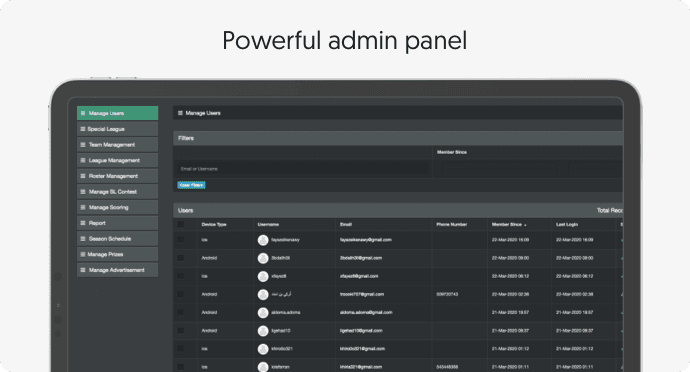Screen dimensions: 690x372
Task: Open Manage SL Contest
Action: click(117, 192)
